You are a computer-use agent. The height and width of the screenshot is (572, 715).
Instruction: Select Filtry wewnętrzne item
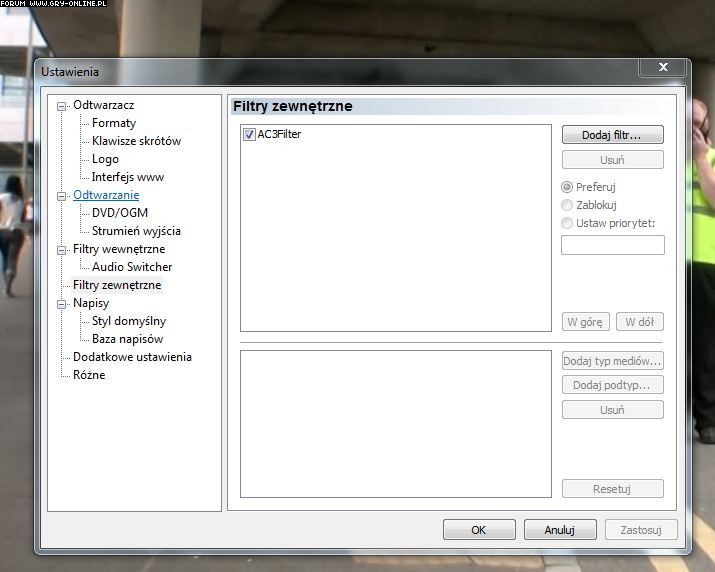pyautogui.click(x=119, y=249)
